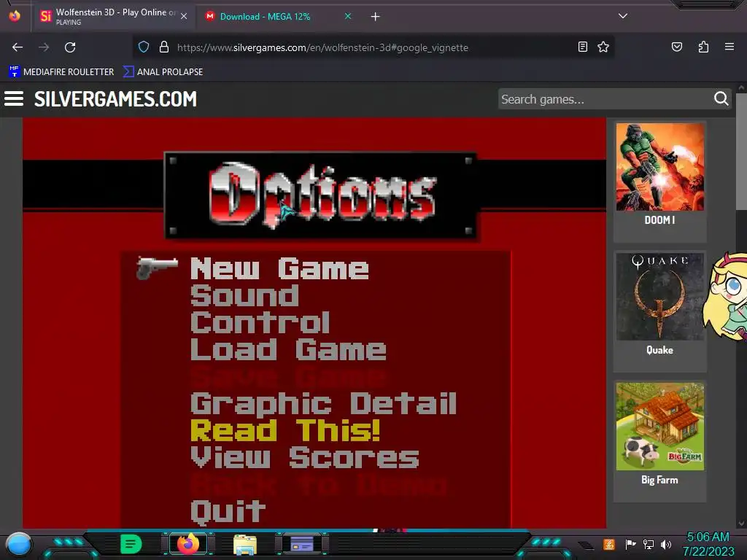Viewport: 747px width, 560px height.
Task: Select the Control menu option
Action: (260, 322)
